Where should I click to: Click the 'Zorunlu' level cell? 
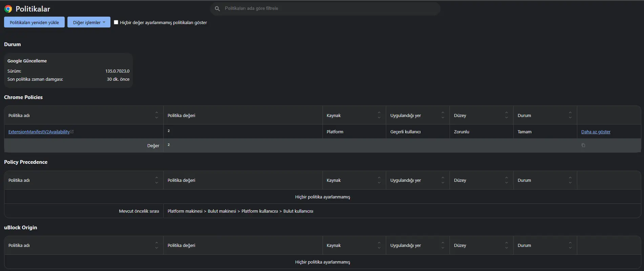[461, 132]
